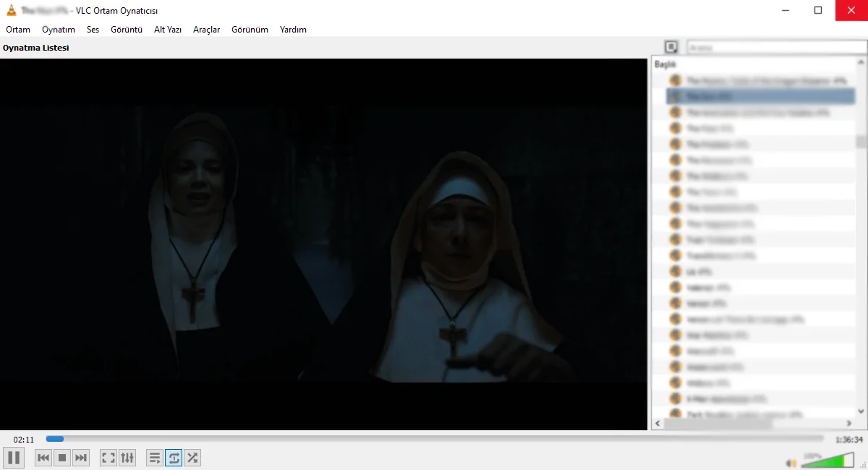Stop playback with the square stop button

(62, 457)
